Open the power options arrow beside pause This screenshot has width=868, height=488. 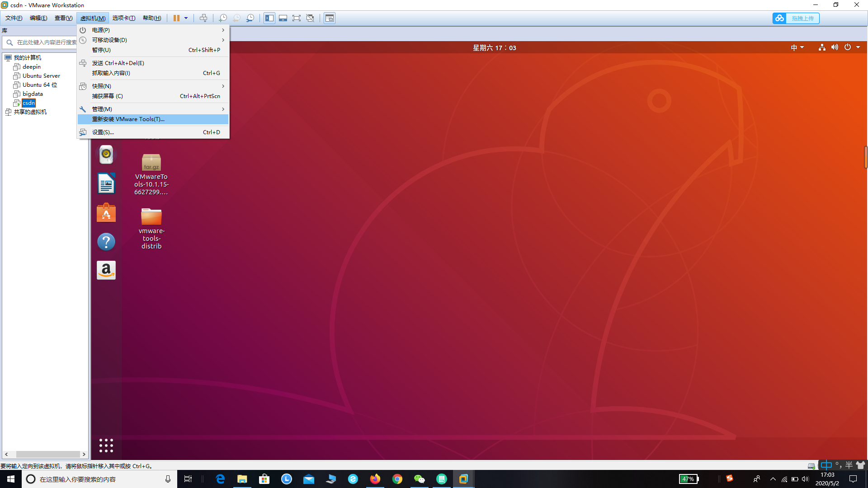186,18
